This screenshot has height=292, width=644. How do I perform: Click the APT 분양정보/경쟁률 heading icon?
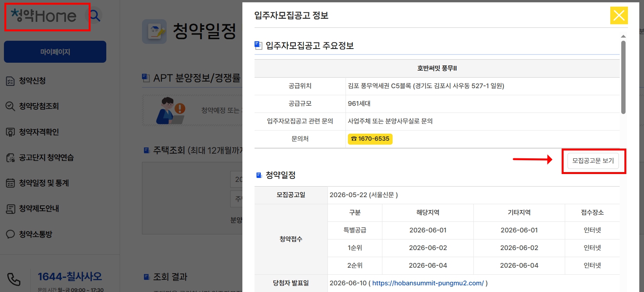point(146,78)
